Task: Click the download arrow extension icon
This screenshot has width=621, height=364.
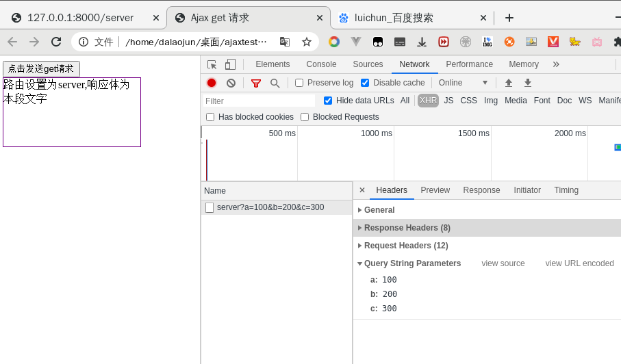Action: (x=422, y=42)
